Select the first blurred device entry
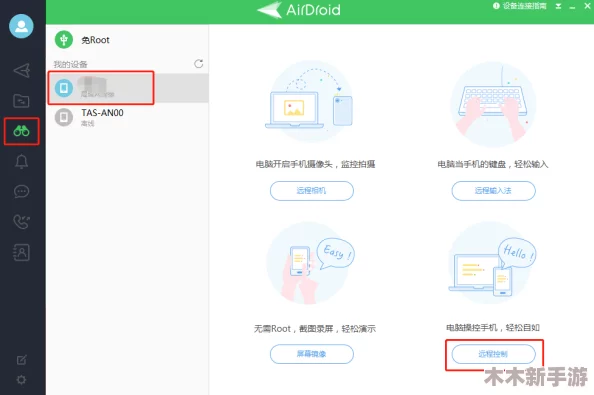 point(127,88)
